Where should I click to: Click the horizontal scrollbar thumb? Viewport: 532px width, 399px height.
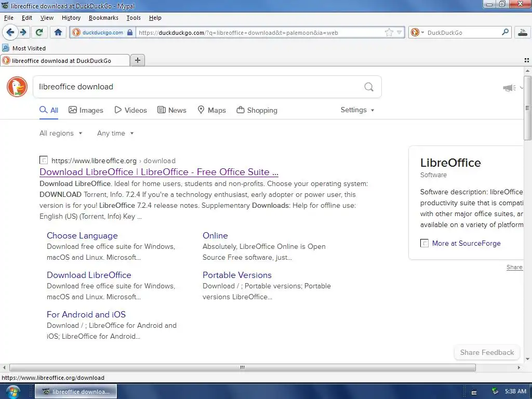pos(243,367)
